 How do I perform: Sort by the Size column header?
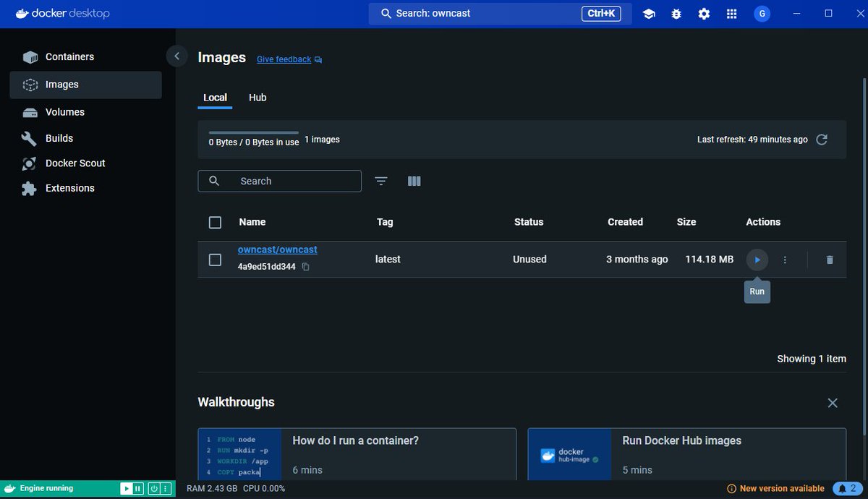tap(686, 222)
